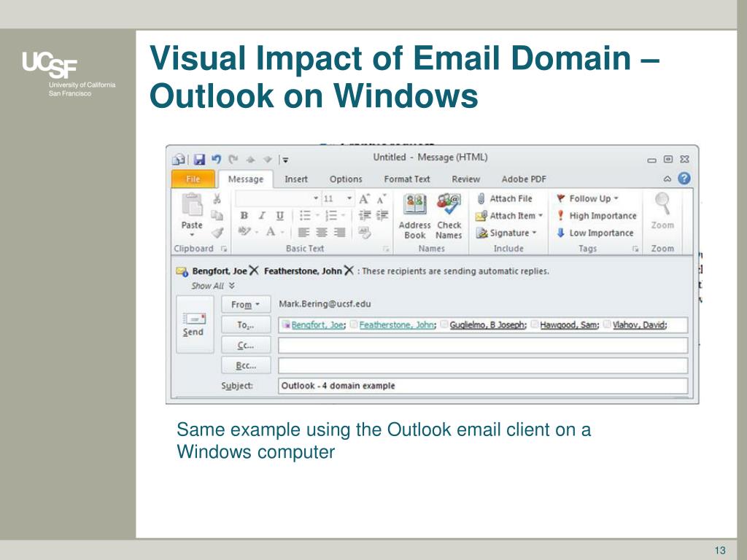Open Customize Quick Access Toolbar dropdown
The image size is (747, 560).
[285, 160]
